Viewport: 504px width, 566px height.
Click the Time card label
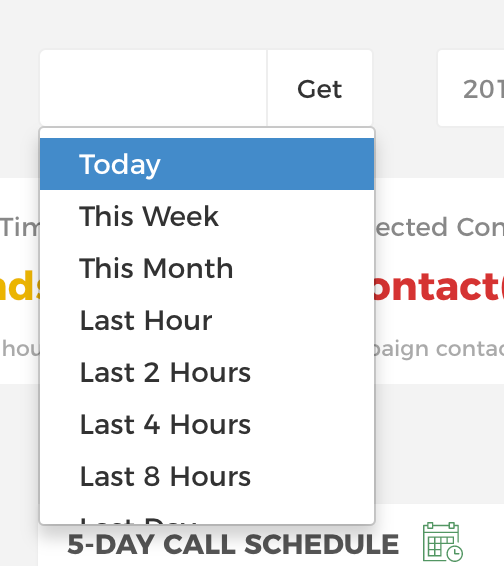[x=20, y=227]
